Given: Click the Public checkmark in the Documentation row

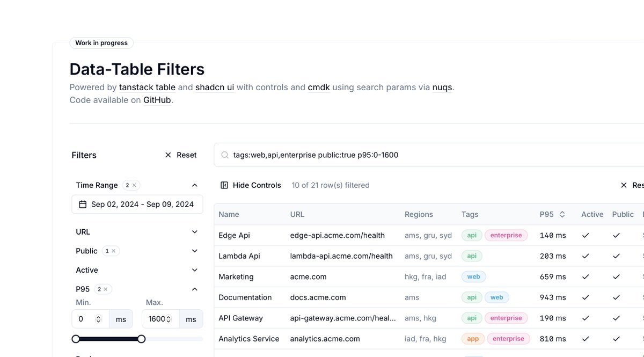Looking at the screenshot, I should (x=617, y=297).
